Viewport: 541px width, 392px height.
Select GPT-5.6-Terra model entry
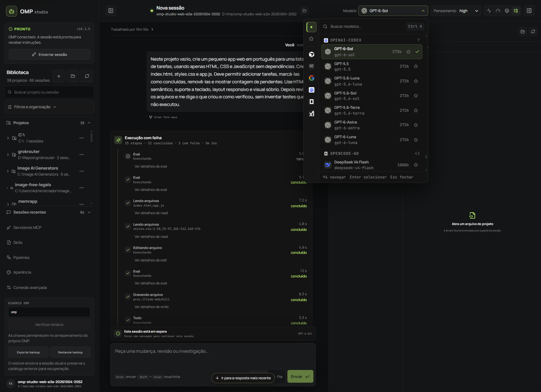372,110
